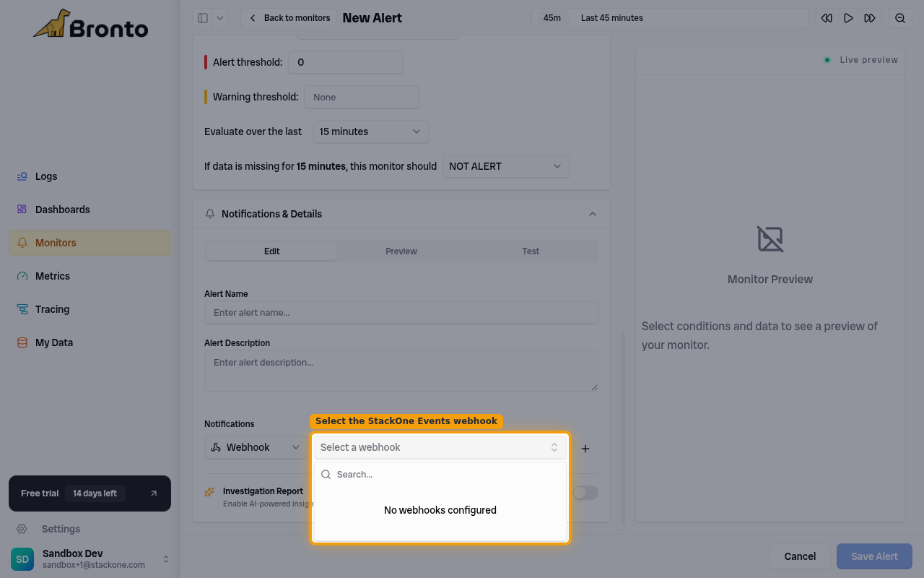Image resolution: width=924 pixels, height=578 pixels.
Task: Collapse the Notifications & Details section
Action: click(x=593, y=214)
